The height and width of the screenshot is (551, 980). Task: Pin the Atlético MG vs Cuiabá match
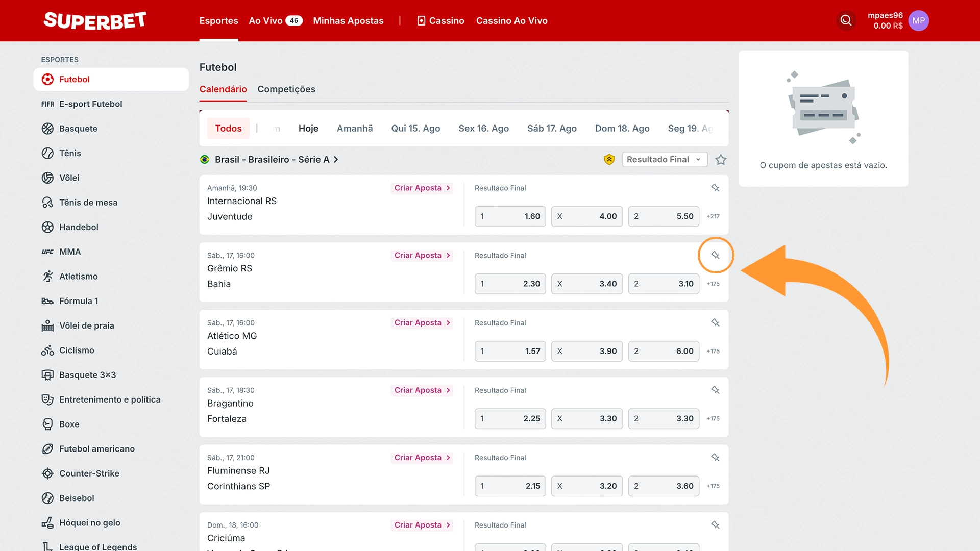click(715, 322)
